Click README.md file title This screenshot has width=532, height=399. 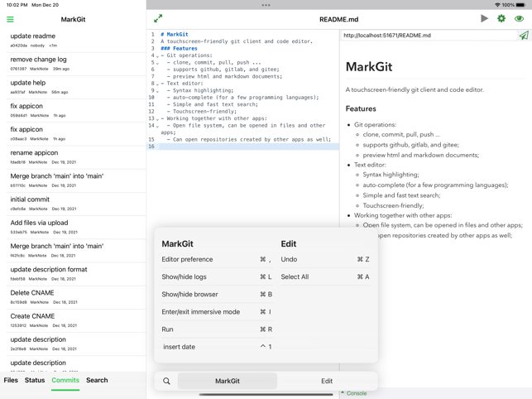click(338, 19)
